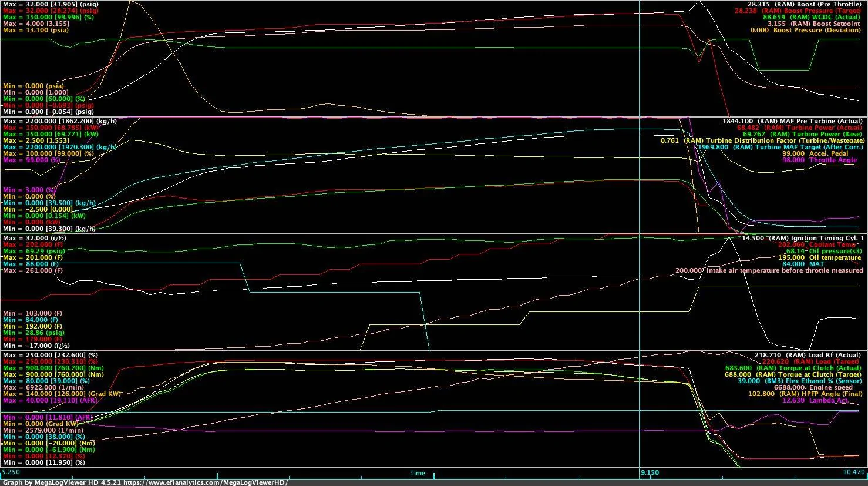Click the 'Max = 6922.000 (1/min)' scale label
Image resolution: width=868 pixels, height=486 pixels.
click(43, 387)
